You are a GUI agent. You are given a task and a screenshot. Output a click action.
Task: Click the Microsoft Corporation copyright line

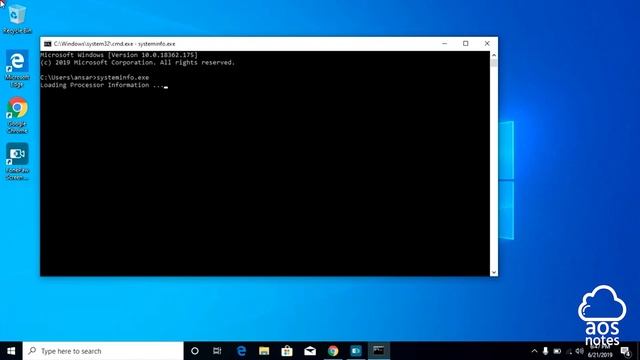[x=138, y=63]
